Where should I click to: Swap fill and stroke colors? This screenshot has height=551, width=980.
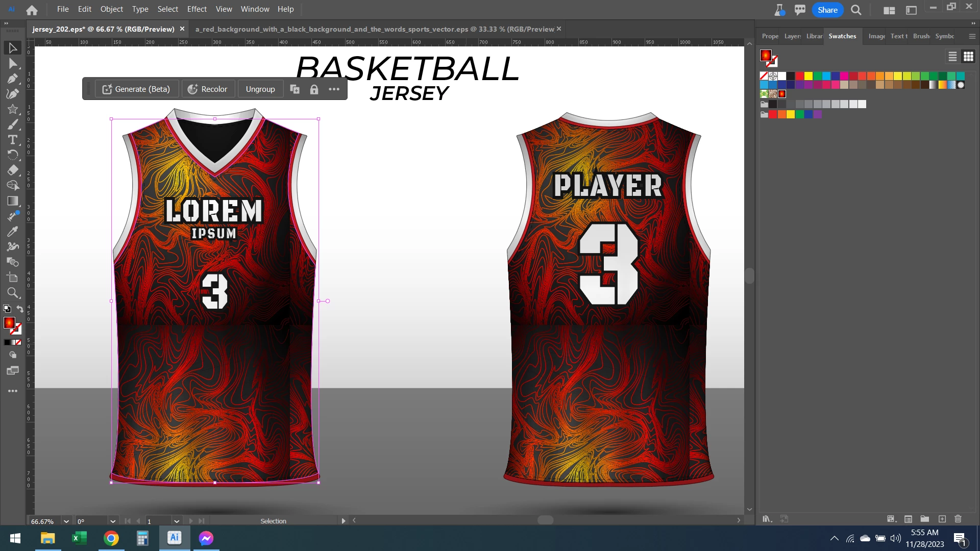point(20,309)
